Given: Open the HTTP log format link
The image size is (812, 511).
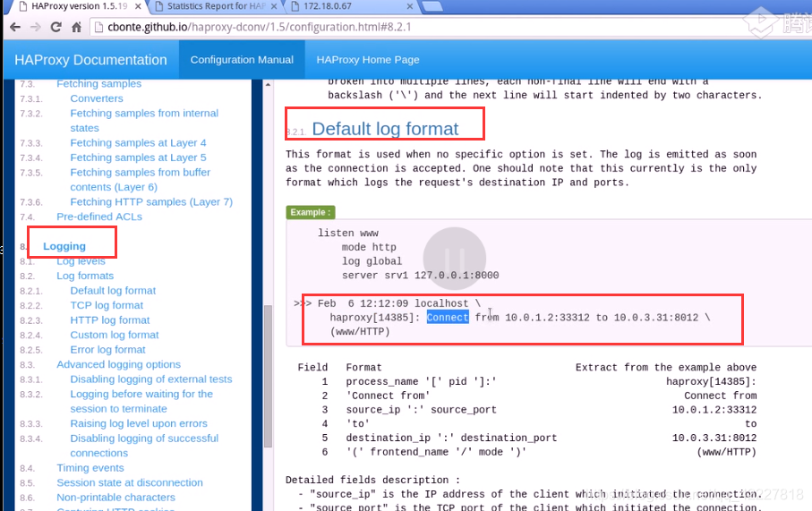Looking at the screenshot, I should pos(110,320).
